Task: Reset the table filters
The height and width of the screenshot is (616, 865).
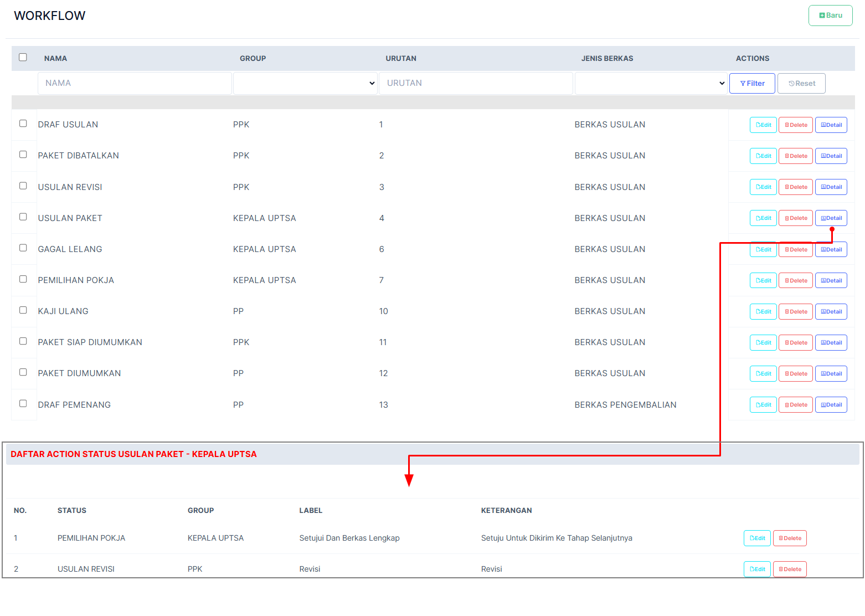Action: [801, 84]
